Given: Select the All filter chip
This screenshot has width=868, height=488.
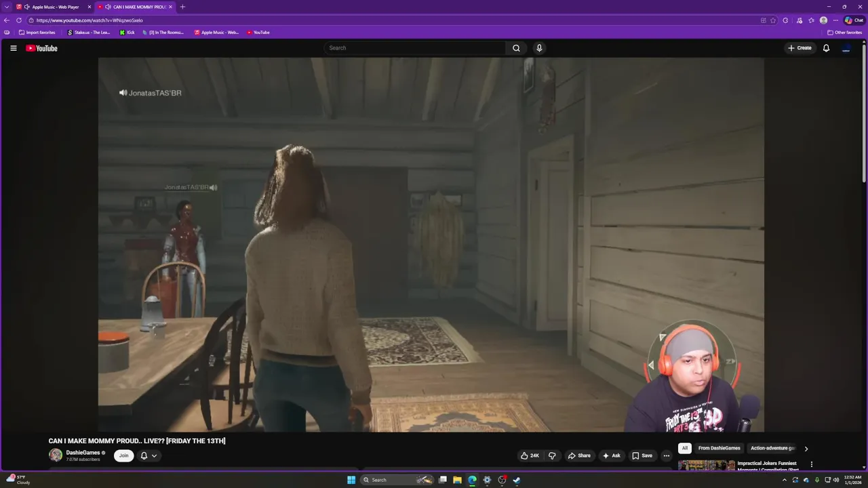Looking at the screenshot, I should [x=685, y=448].
